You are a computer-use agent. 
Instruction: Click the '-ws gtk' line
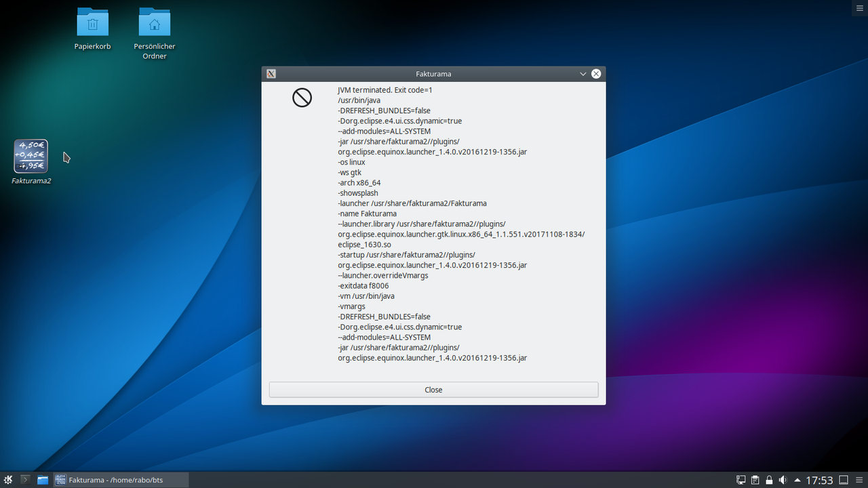(349, 172)
